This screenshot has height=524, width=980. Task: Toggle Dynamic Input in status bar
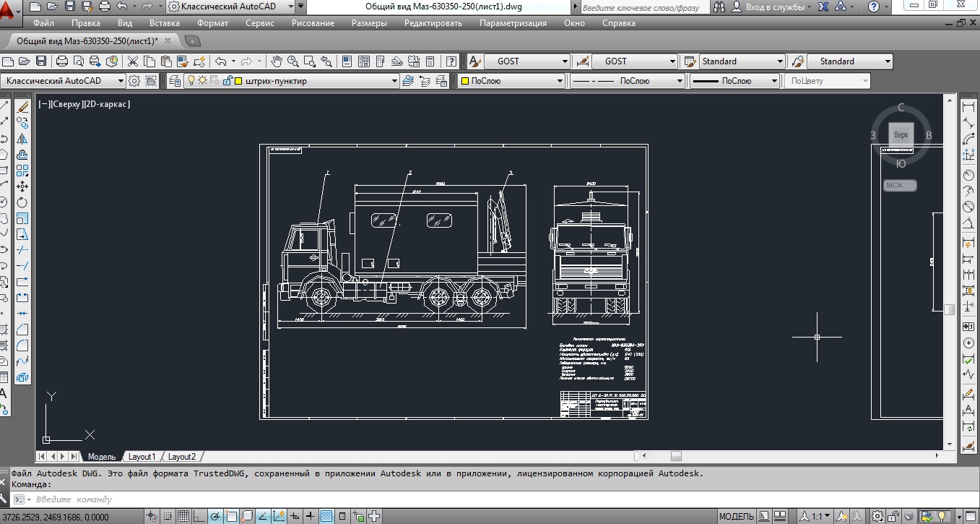(295, 516)
